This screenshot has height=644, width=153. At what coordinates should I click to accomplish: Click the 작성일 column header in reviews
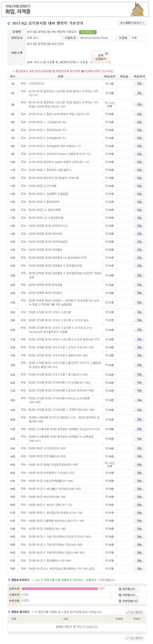coord(119,619)
